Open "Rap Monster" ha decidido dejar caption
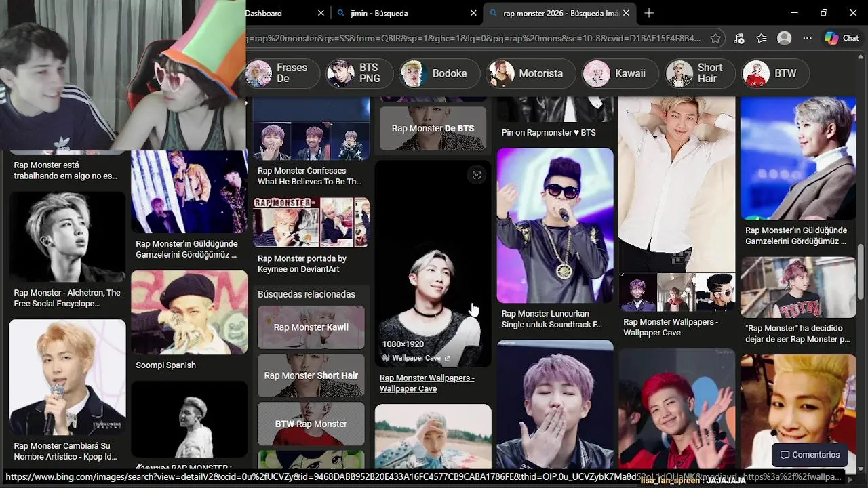Image resolution: width=868 pixels, height=488 pixels. pyautogui.click(x=797, y=333)
